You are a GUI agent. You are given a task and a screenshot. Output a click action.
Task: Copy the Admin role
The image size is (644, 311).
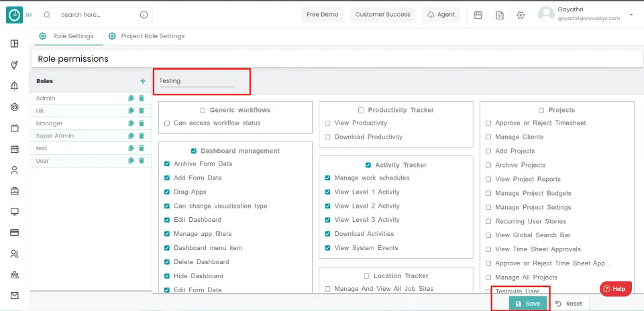click(x=131, y=98)
